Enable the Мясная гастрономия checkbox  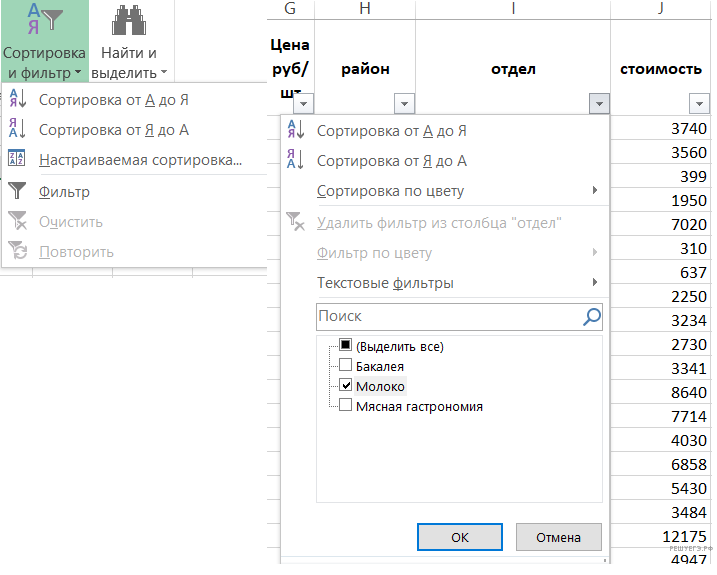[x=346, y=406]
